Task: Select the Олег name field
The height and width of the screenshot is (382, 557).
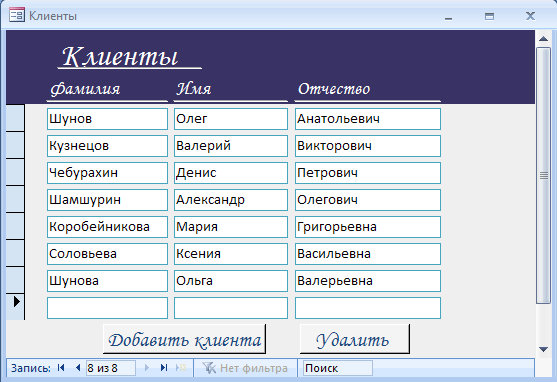Action: 231,119
